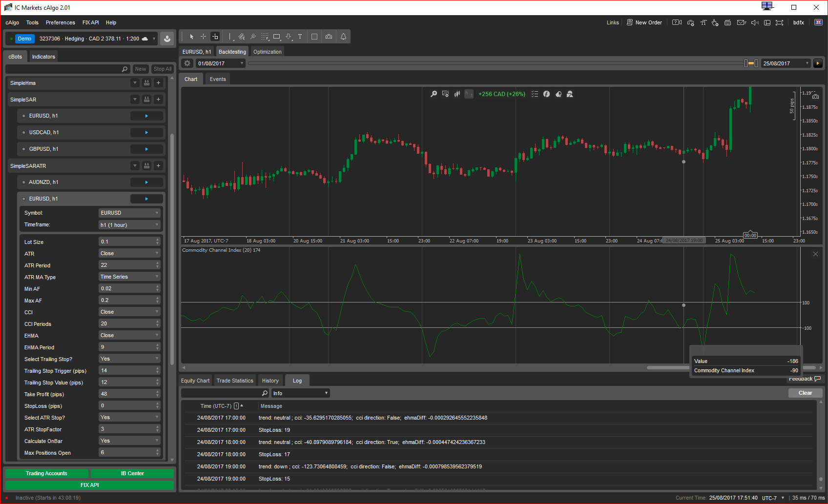Open the ATR MA Type dropdown
Viewport: 828px width, 504px height.
[129, 277]
